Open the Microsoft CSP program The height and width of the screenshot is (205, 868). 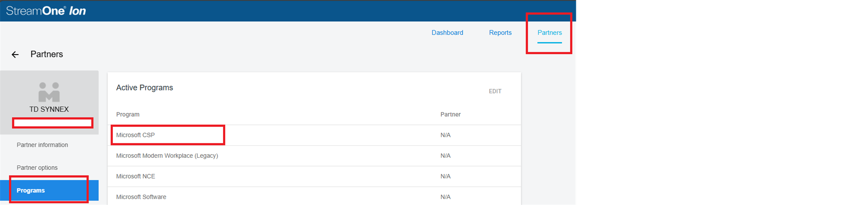(135, 135)
